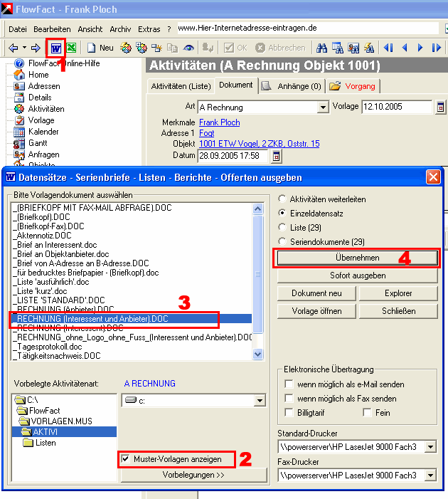The height and width of the screenshot is (499, 448).
Task: Select VORLAGEN.MUS folder in tree
Action: 55,421
